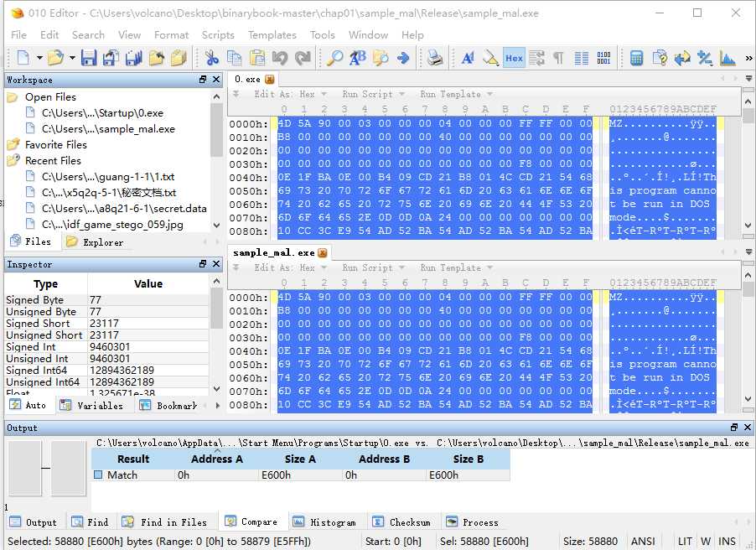Open recent file idf_game_stego_059.jpg

[x=112, y=225]
